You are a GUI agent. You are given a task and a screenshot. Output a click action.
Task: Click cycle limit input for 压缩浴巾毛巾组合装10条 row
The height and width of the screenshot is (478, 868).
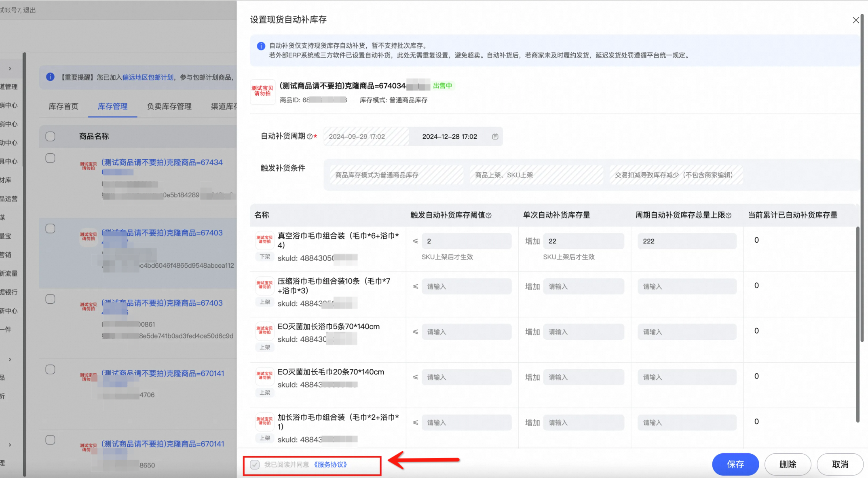pos(687,286)
